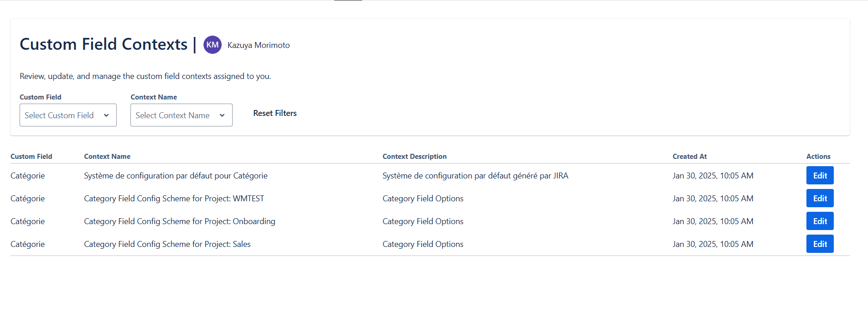Viewport: 868px width, 330px height.
Task: Select the Sales context name cell
Action: [x=167, y=244]
